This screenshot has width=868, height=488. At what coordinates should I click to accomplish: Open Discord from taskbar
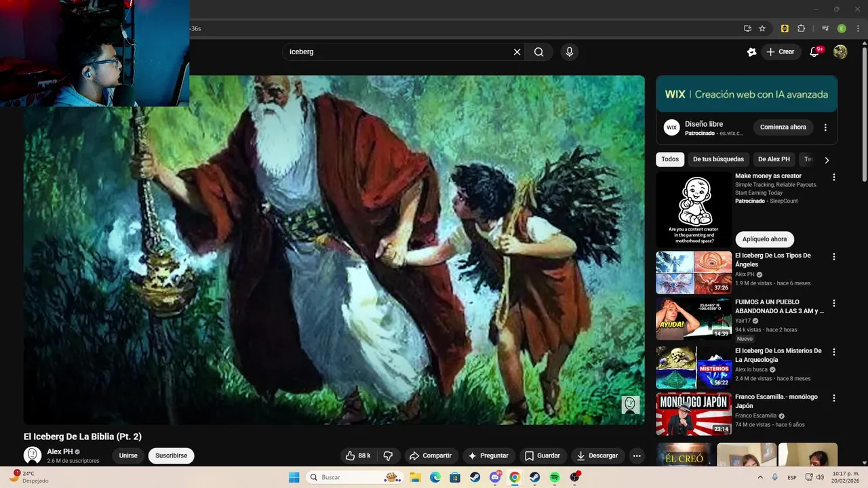[495, 477]
